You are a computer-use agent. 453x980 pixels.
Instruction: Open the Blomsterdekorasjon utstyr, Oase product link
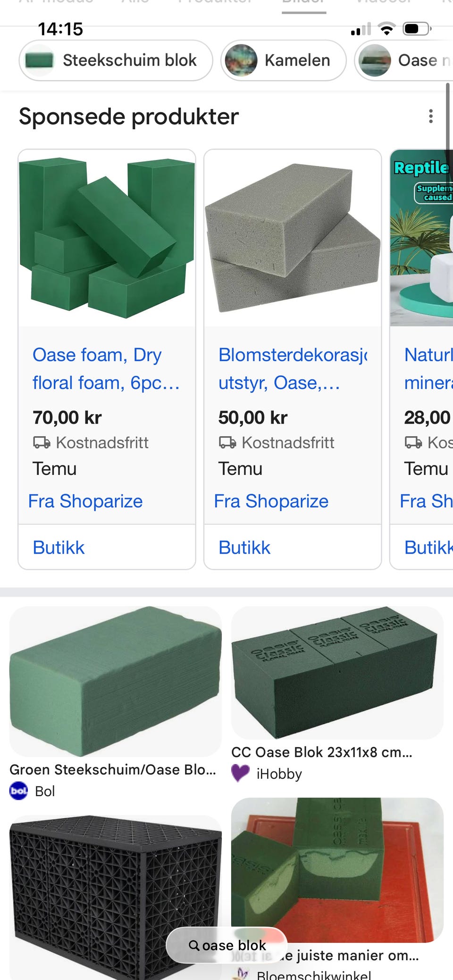click(293, 369)
